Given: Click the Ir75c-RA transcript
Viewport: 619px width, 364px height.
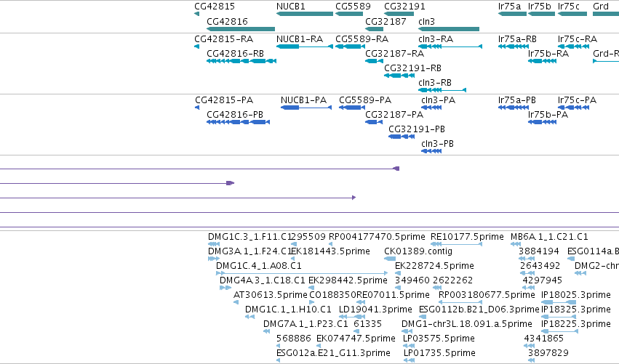Looking at the screenshot, I should (x=574, y=46).
